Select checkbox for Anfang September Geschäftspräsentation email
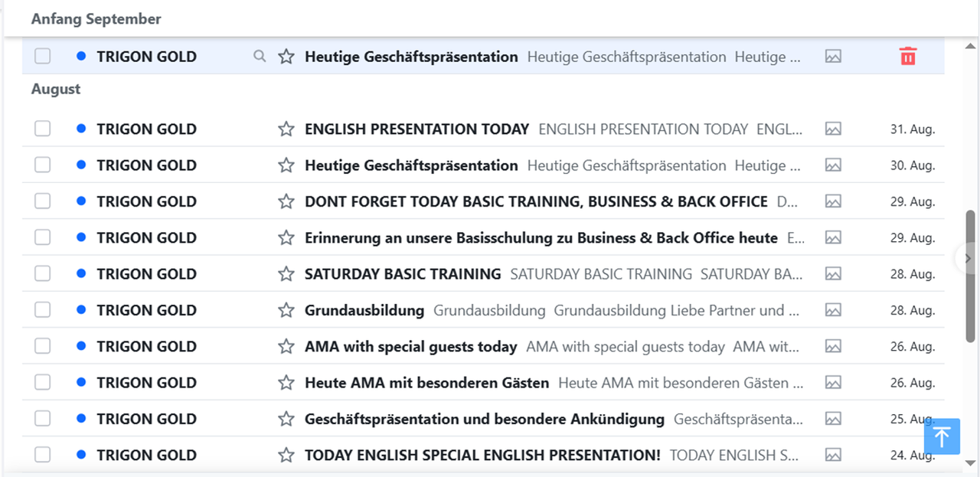980x477 pixels. click(x=42, y=56)
